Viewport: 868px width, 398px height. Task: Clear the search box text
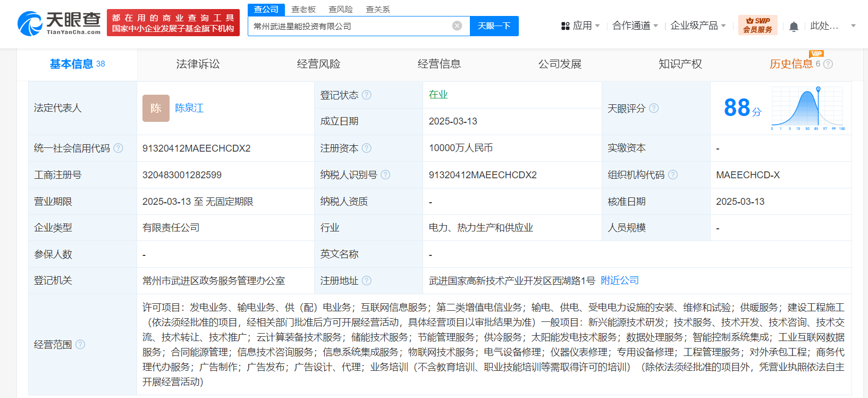(x=457, y=26)
